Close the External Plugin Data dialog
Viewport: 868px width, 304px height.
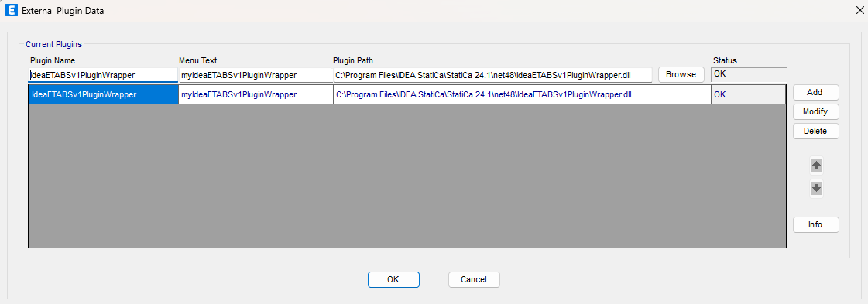pos(857,11)
